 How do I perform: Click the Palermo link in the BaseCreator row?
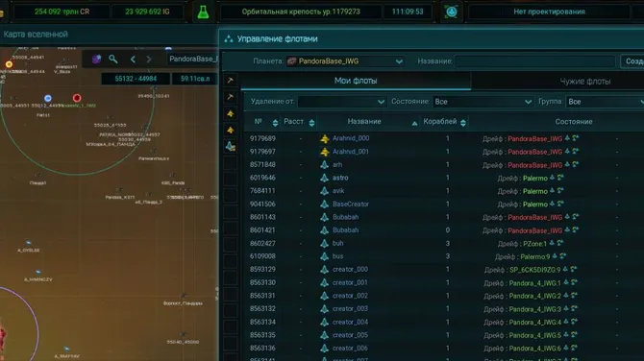(x=534, y=205)
